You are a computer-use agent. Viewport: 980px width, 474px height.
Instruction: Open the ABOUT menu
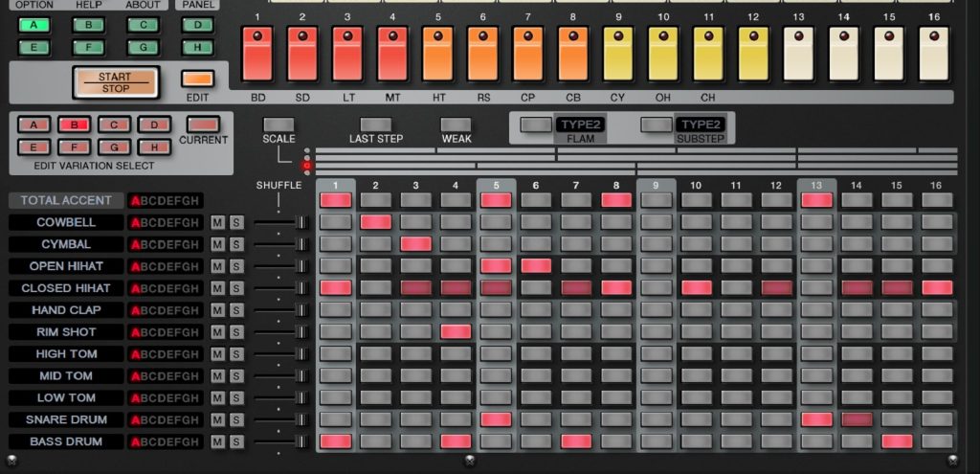click(144, 5)
